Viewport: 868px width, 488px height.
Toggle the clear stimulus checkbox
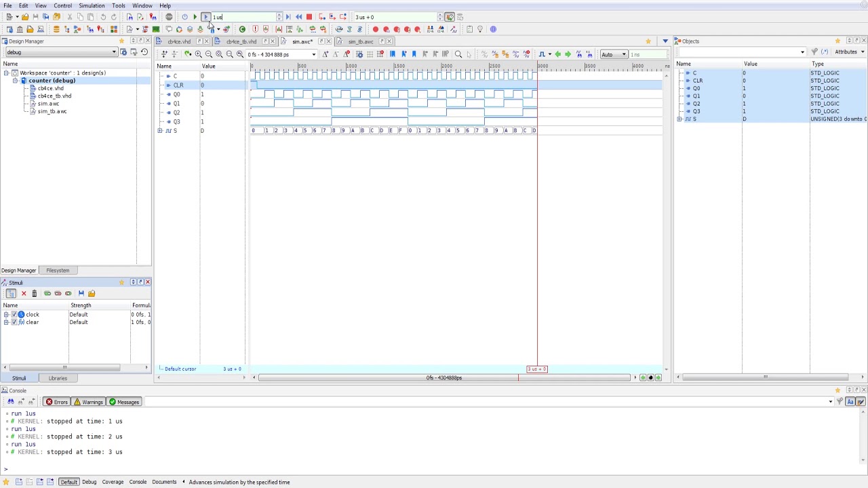14,322
